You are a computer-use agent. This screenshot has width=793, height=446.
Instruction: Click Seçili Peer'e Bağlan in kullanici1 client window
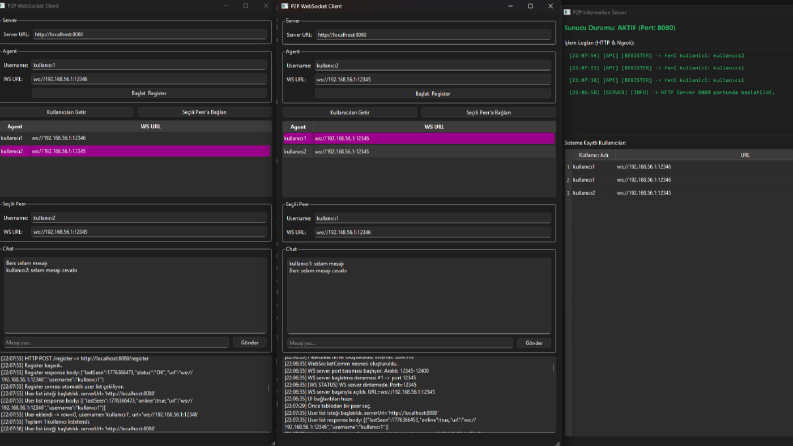204,112
